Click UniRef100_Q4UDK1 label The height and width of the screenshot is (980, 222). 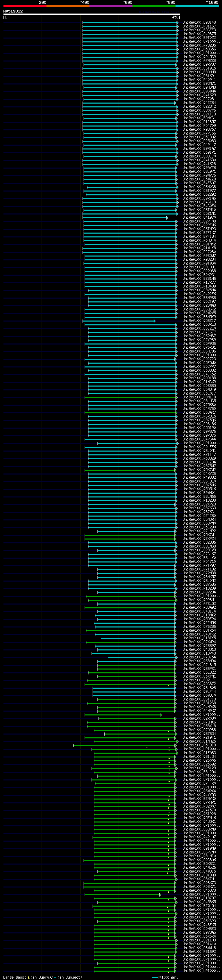tap(199, 822)
